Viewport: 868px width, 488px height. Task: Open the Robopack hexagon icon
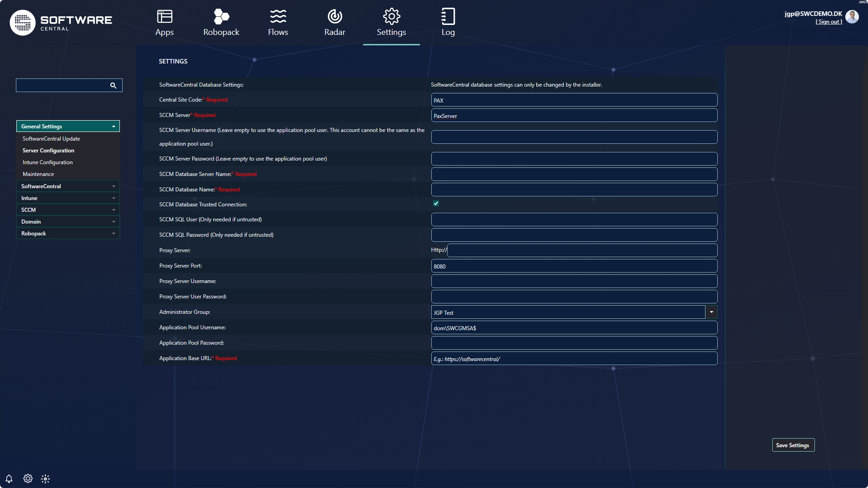tap(222, 17)
